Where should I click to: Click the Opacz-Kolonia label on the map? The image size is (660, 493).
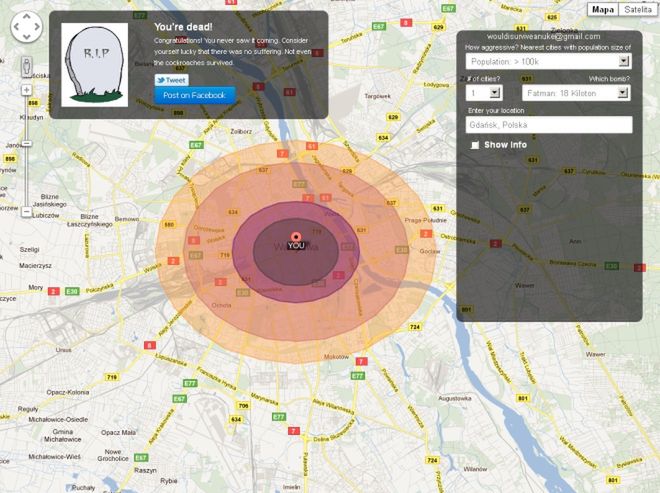pos(68,392)
